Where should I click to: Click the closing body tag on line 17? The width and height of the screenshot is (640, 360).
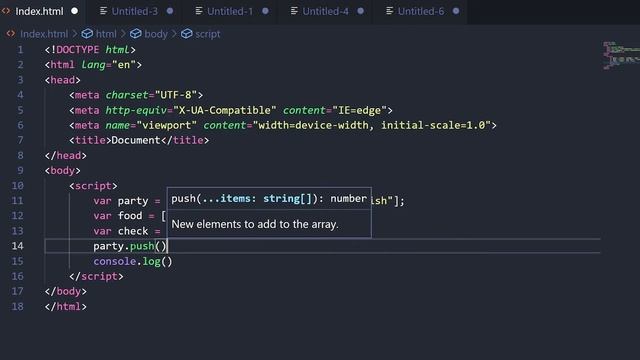click(x=66, y=291)
